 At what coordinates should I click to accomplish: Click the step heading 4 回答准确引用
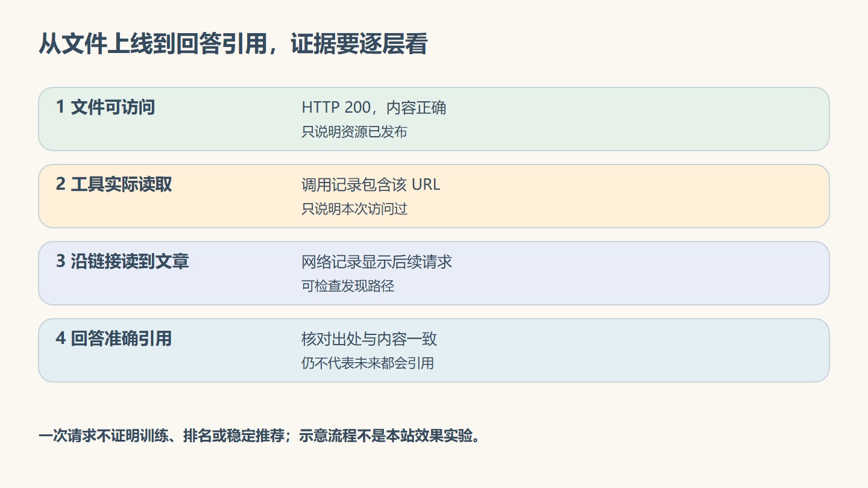click(114, 339)
